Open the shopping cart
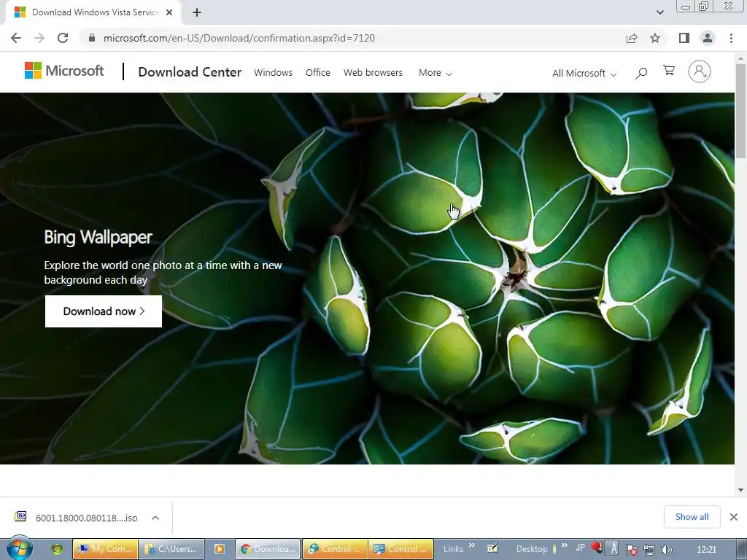This screenshot has height=560, width=747. point(669,71)
